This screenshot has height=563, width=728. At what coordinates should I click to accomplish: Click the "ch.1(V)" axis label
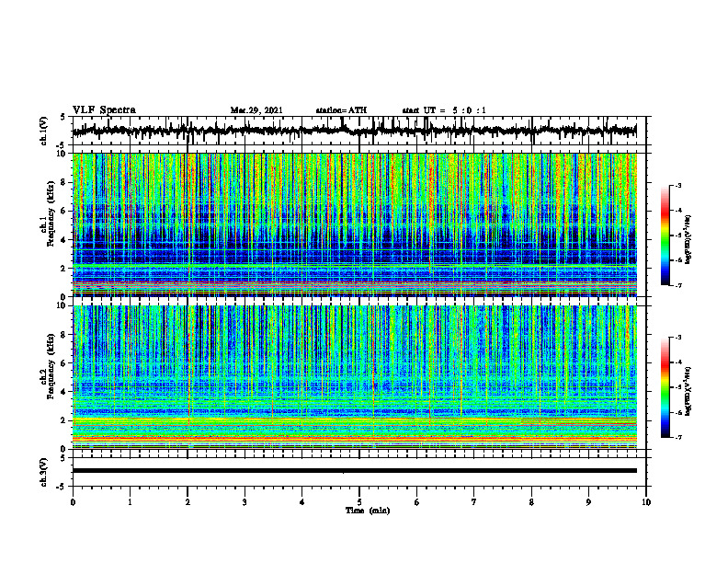44,131
